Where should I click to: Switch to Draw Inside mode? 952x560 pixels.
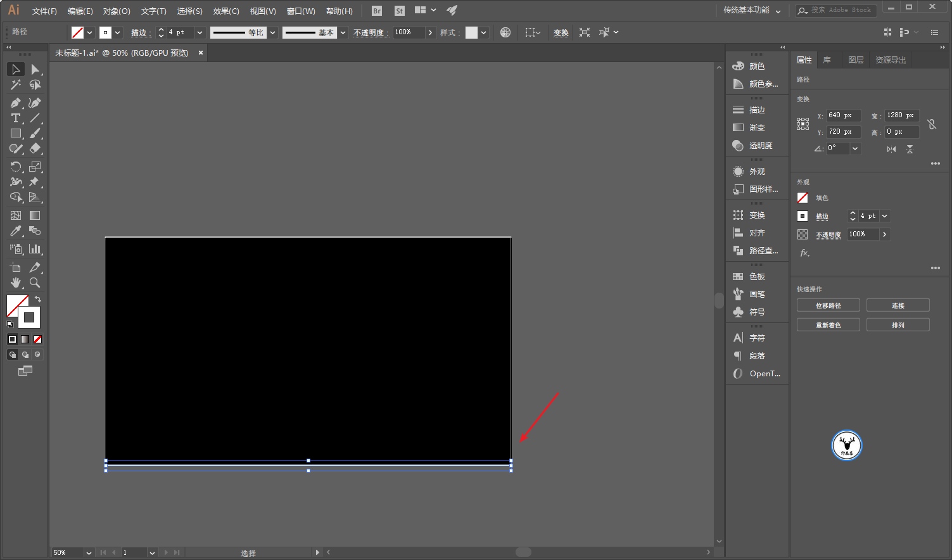37,355
